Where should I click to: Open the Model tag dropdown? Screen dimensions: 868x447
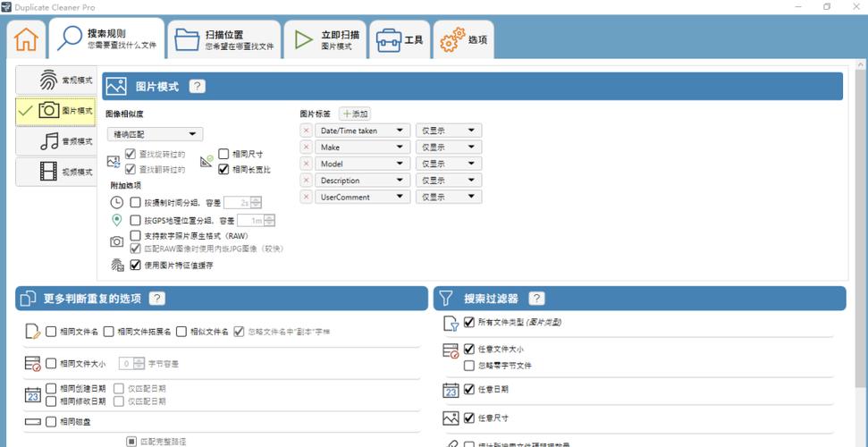[363, 164]
